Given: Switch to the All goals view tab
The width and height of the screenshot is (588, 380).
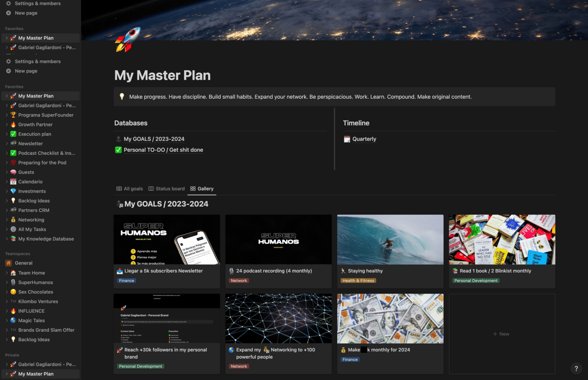Looking at the screenshot, I should pyautogui.click(x=130, y=189).
